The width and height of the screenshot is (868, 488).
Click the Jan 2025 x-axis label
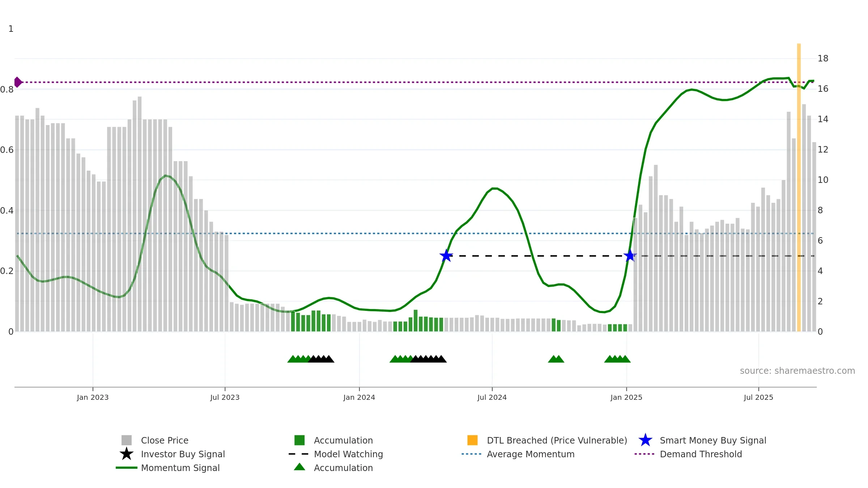pyautogui.click(x=626, y=397)
